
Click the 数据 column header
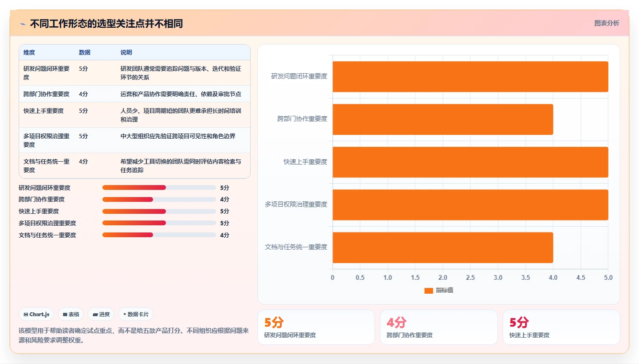tap(85, 53)
